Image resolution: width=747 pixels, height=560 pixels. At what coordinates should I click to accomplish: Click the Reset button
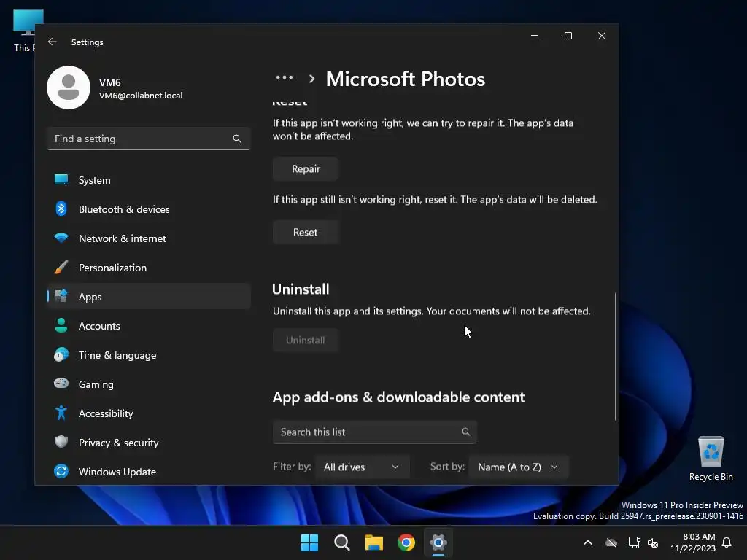(x=306, y=232)
